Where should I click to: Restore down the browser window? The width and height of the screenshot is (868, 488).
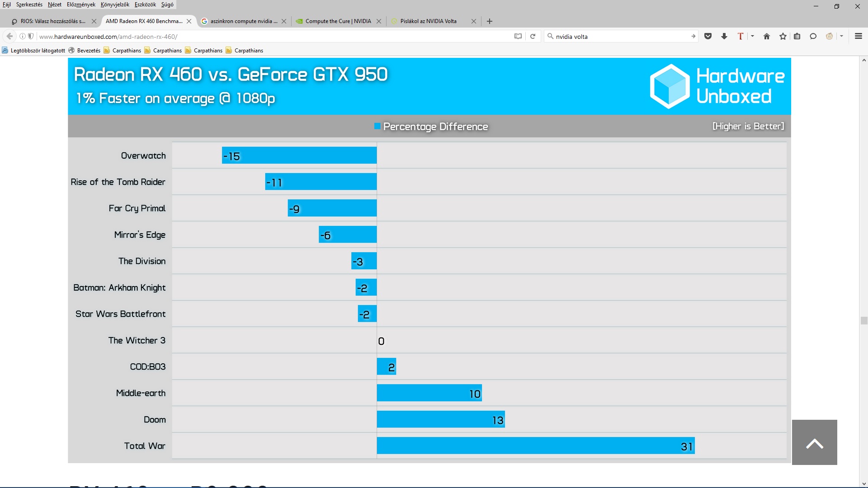[x=837, y=6]
